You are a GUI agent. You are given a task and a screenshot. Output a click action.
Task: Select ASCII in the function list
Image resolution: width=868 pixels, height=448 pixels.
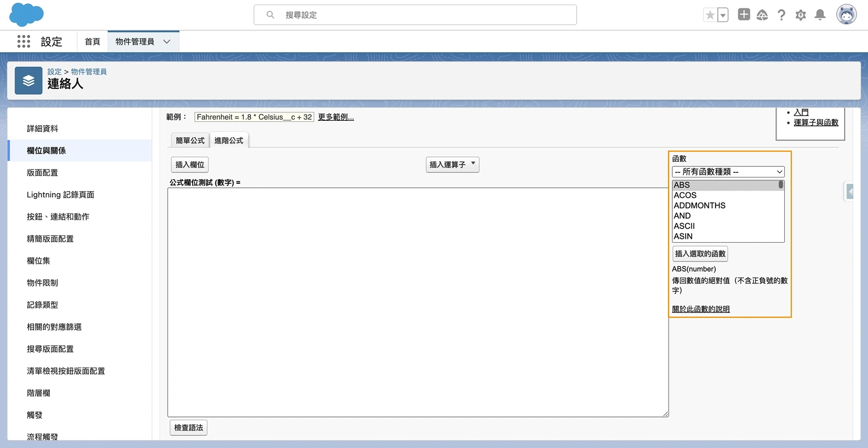(x=684, y=226)
